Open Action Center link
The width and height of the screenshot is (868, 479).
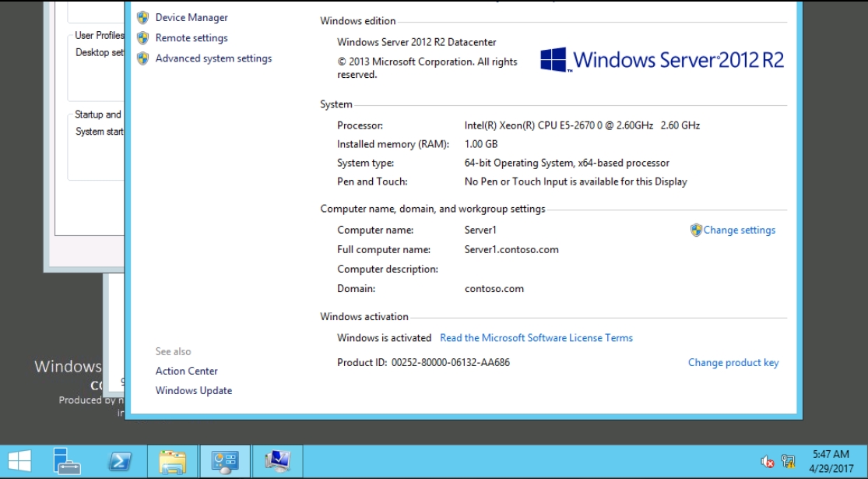tap(187, 371)
